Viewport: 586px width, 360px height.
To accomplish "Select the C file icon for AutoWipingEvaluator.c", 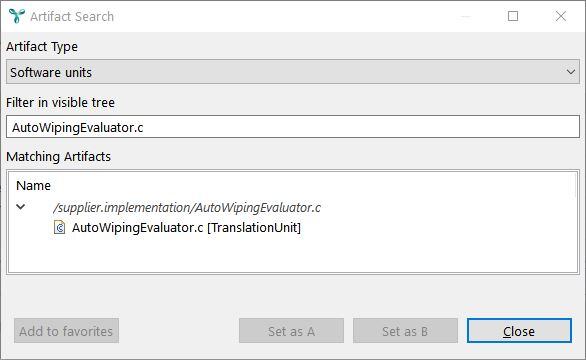I will pyautogui.click(x=59, y=227).
